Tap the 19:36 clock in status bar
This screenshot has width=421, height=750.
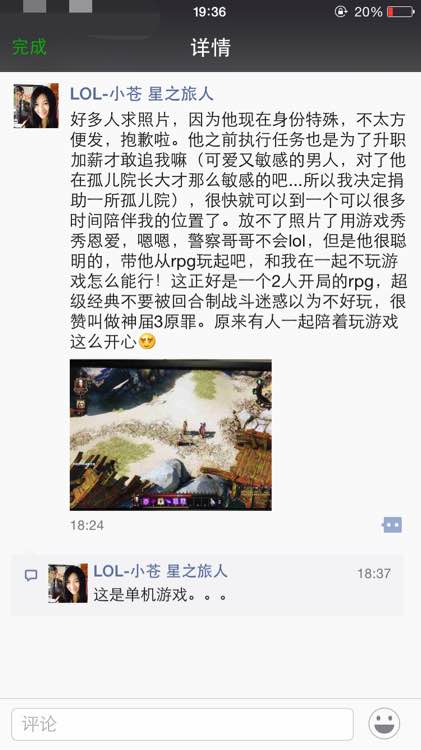pyautogui.click(x=210, y=11)
